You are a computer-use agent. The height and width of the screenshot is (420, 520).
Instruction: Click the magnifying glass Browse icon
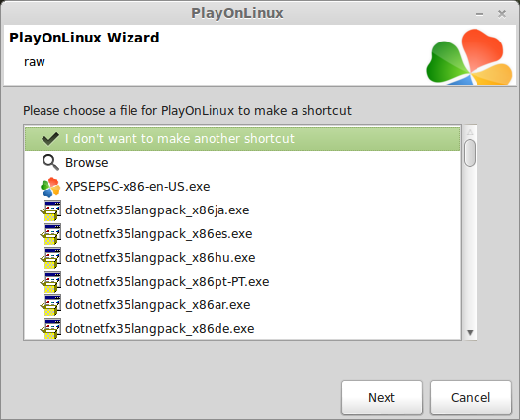coord(50,163)
